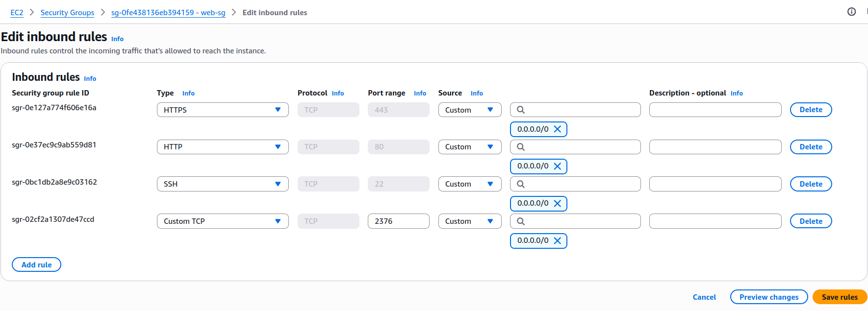The height and width of the screenshot is (311, 868).
Task: Remove 0.0.0.0/0 from the HTTP rule
Action: point(557,167)
